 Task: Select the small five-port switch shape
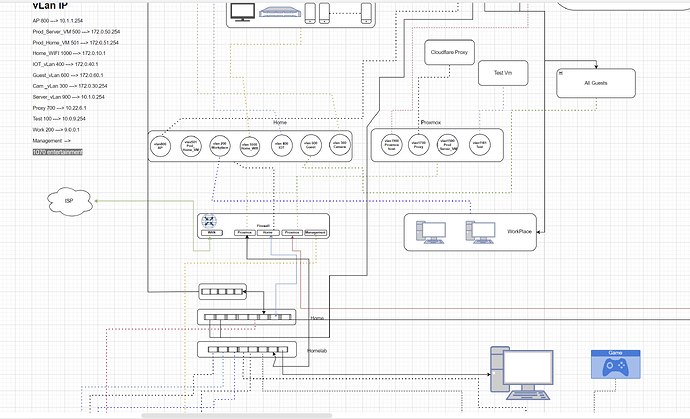(222, 291)
